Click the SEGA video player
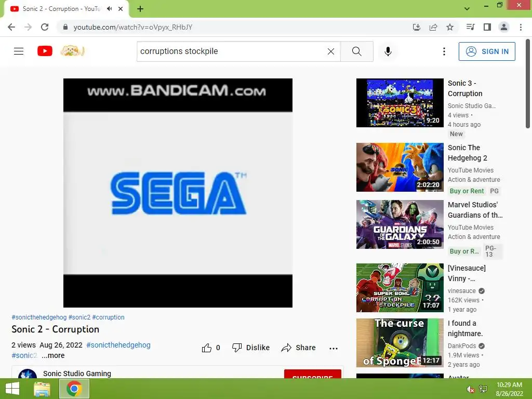Viewport: 532px width, 399px height. (x=178, y=193)
